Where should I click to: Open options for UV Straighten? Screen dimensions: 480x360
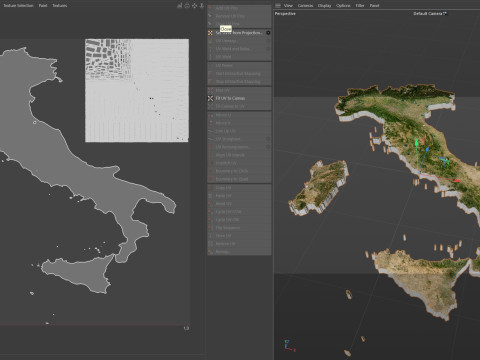[x=268, y=139]
